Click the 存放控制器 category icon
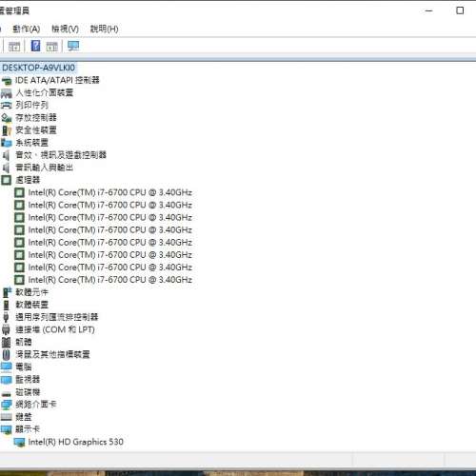This screenshot has height=476, width=476. [x=6, y=118]
